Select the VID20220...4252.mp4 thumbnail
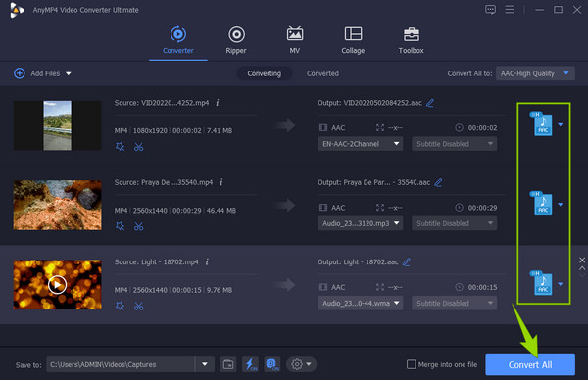 point(58,125)
